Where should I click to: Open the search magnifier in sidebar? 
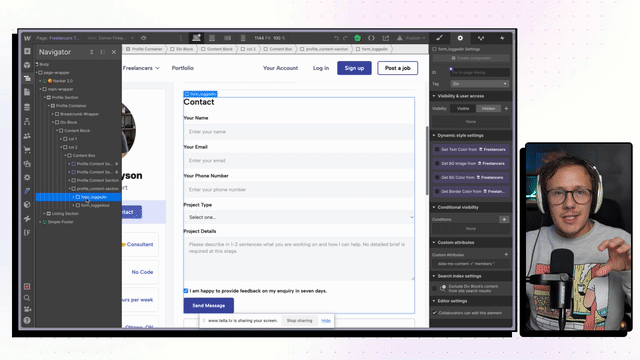pyautogui.click(x=27, y=298)
